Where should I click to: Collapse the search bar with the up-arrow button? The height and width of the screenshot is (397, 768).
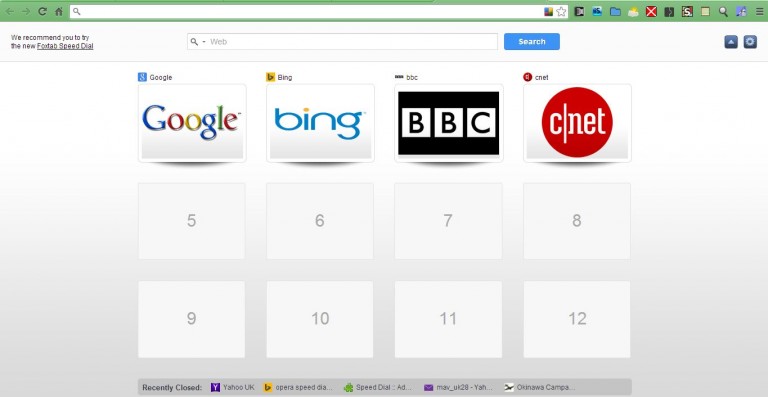point(731,42)
